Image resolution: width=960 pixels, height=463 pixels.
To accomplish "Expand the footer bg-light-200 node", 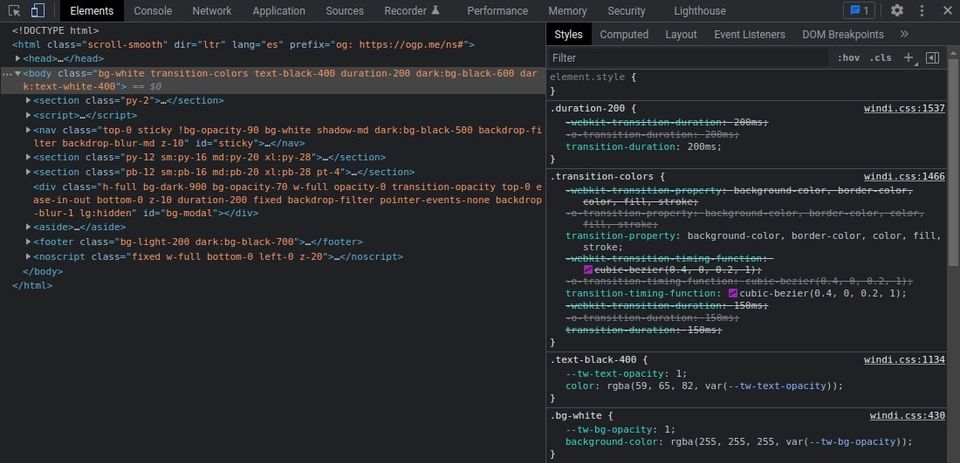I will point(28,241).
